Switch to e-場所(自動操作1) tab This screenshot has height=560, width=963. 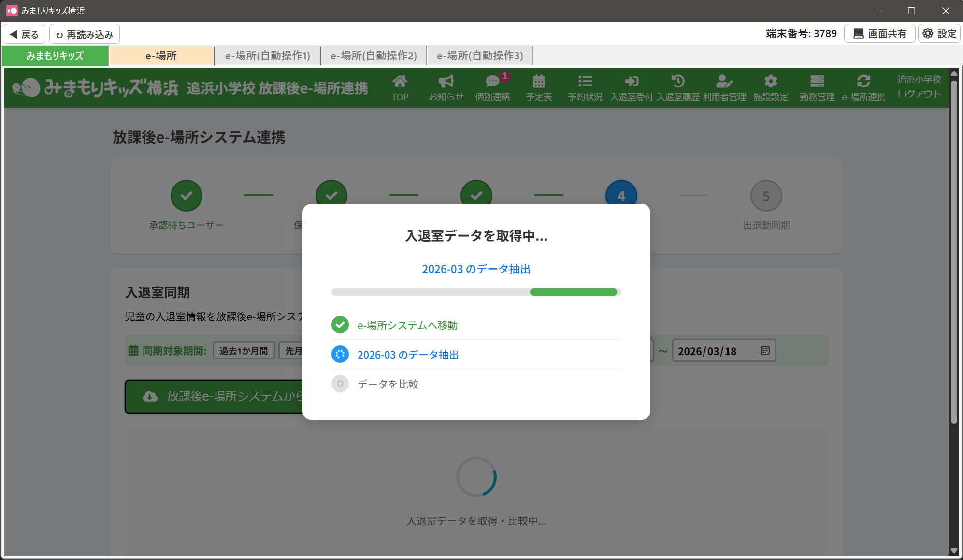click(x=268, y=56)
